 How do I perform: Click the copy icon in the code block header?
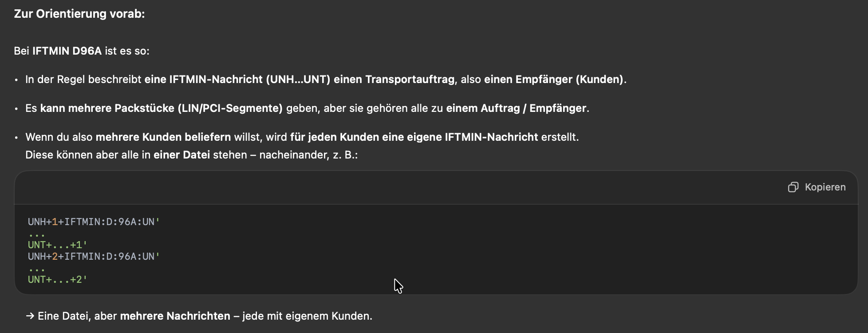[x=793, y=187]
